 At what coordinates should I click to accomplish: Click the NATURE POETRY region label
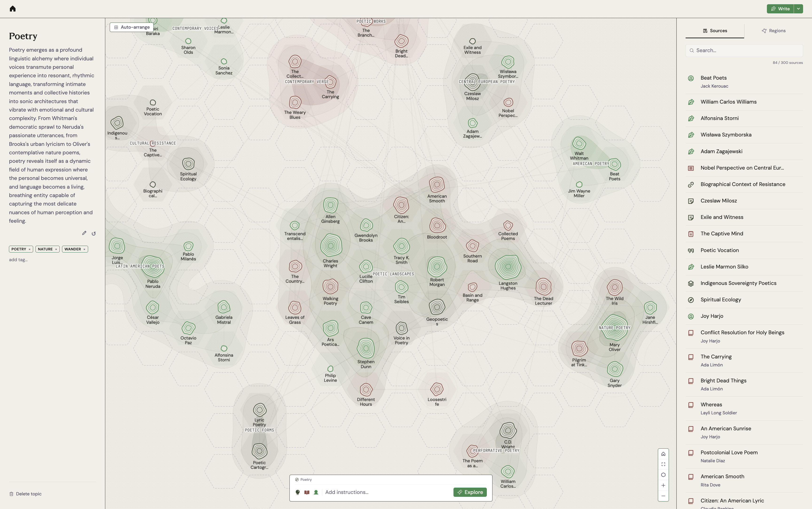point(615,328)
